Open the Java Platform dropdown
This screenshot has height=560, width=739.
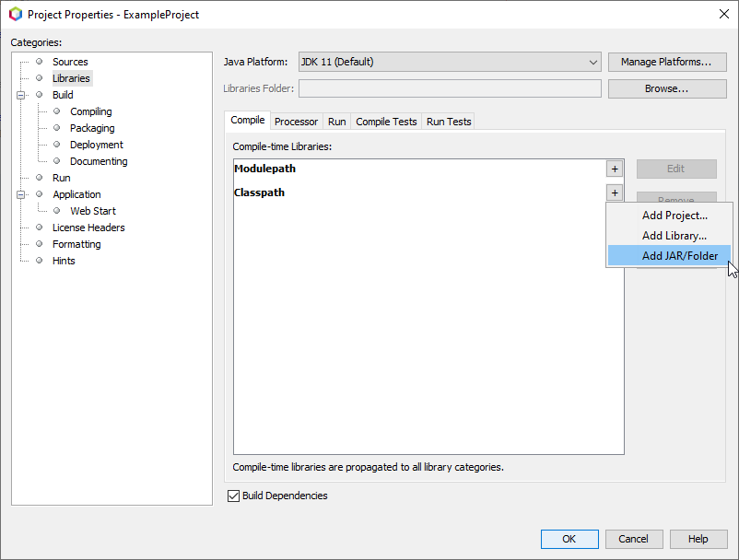(594, 62)
